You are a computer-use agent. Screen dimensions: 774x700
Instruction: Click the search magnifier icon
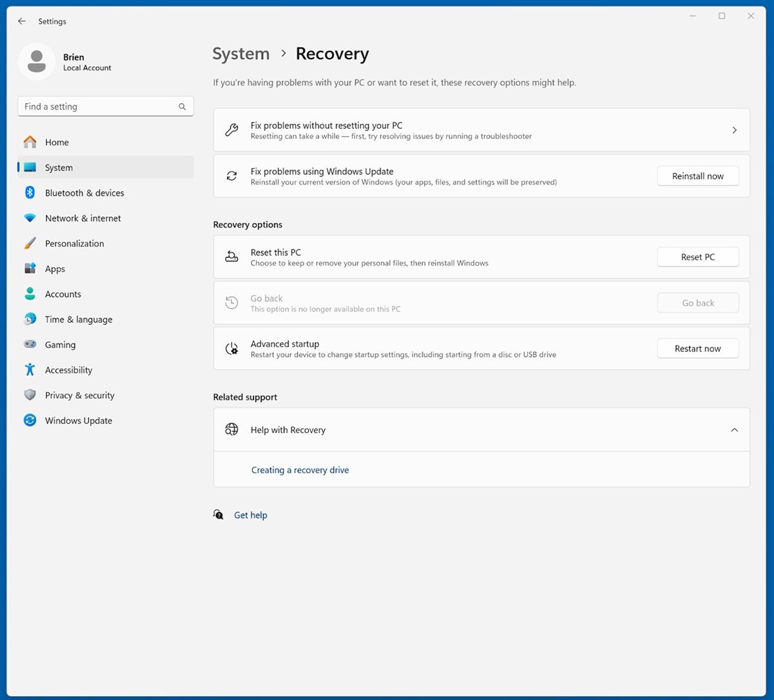[182, 107]
